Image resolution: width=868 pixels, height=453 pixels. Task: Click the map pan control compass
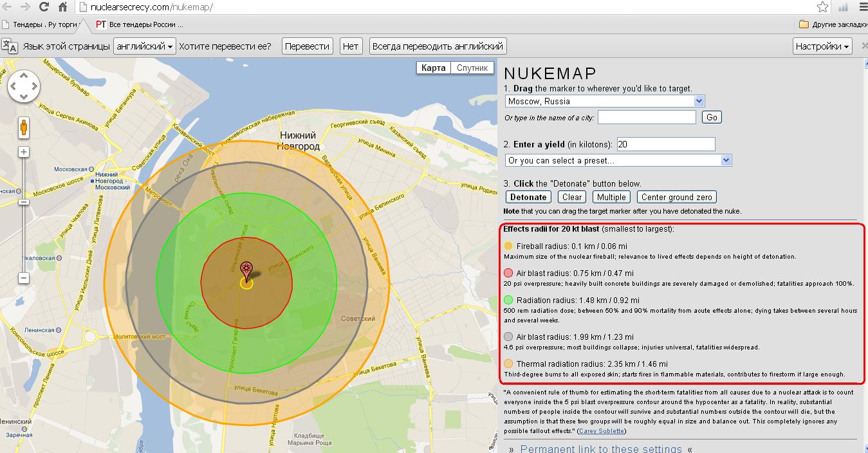tap(24, 87)
